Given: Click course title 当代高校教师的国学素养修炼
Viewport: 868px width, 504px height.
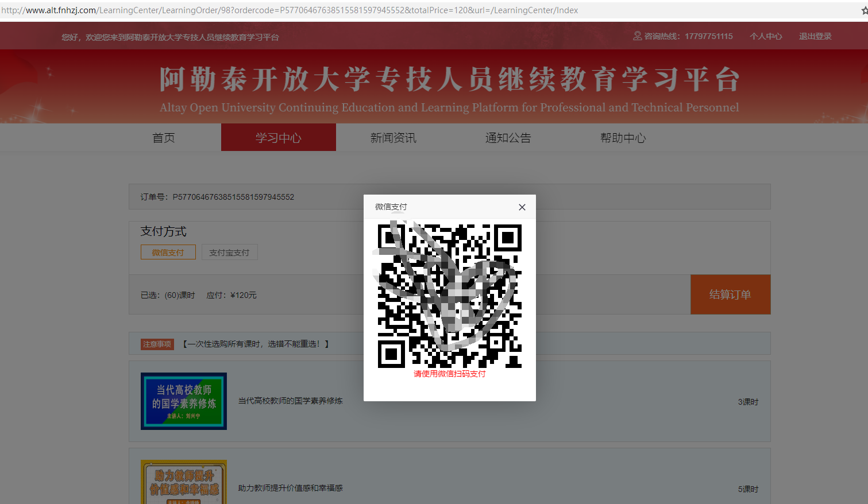Looking at the screenshot, I should click(291, 401).
